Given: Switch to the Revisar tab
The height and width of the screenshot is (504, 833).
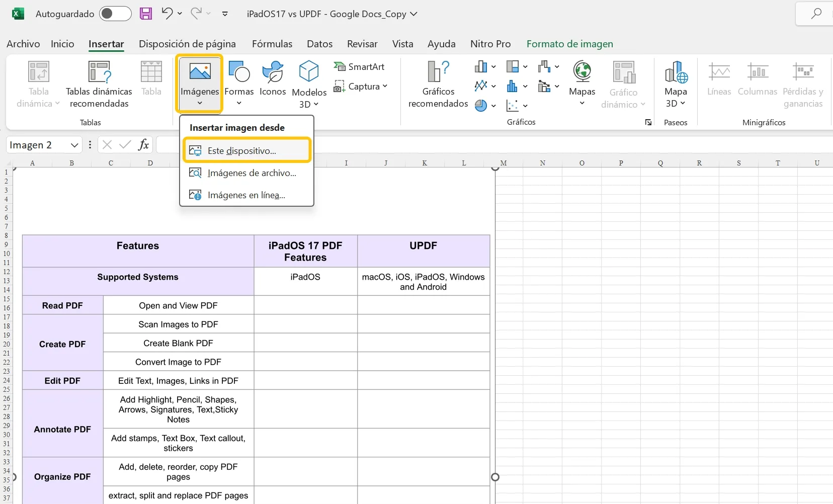Looking at the screenshot, I should click(x=362, y=44).
